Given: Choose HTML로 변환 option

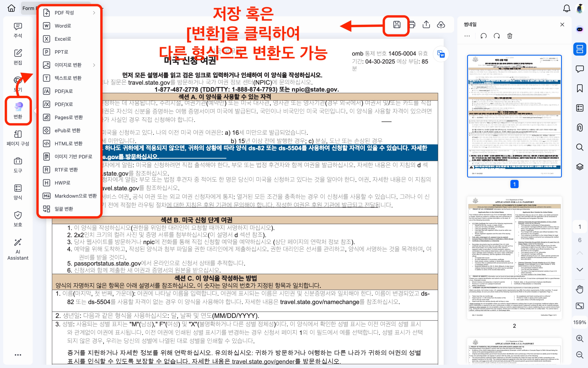Looking at the screenshot, I should 69,144.
